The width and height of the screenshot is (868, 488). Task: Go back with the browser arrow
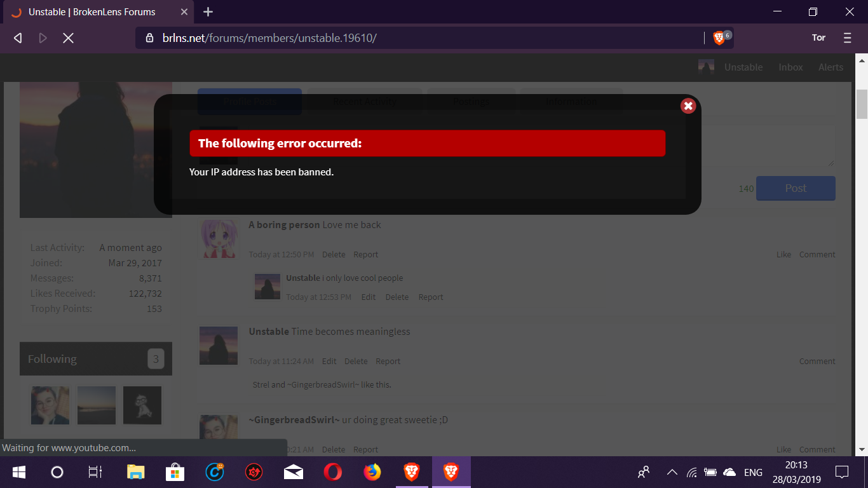18,38
